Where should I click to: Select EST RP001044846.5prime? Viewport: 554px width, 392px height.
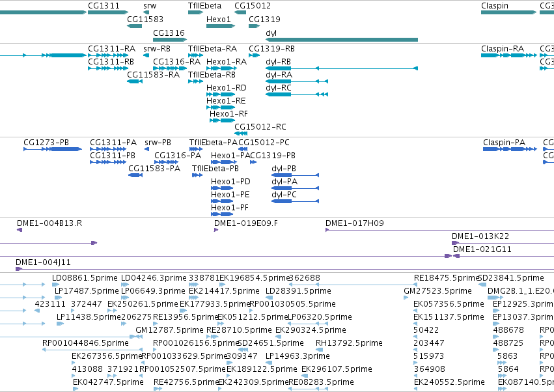pos(85,343)
